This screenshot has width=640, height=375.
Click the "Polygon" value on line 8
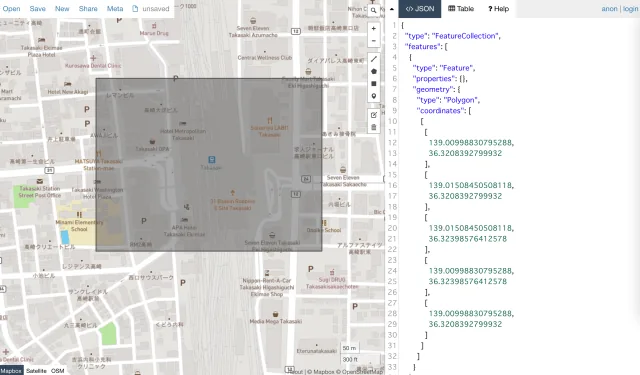[461, 100]
